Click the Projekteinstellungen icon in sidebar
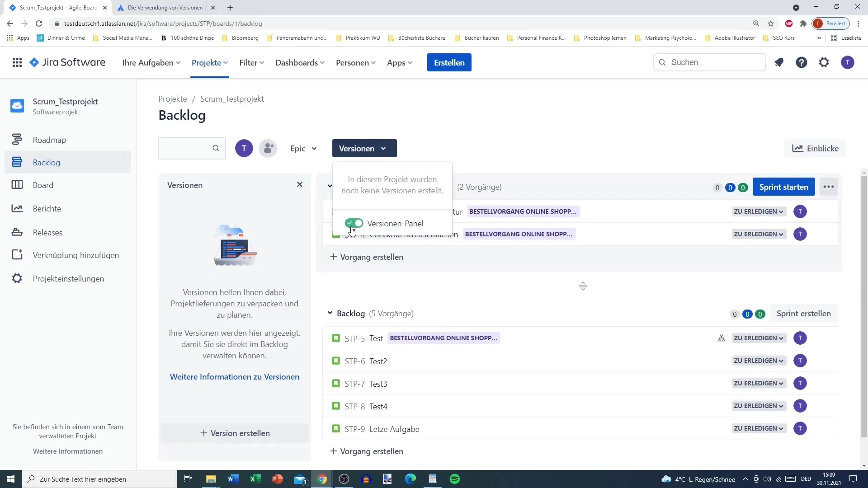The height and width of the screenshot is (488, 868). 17,278
